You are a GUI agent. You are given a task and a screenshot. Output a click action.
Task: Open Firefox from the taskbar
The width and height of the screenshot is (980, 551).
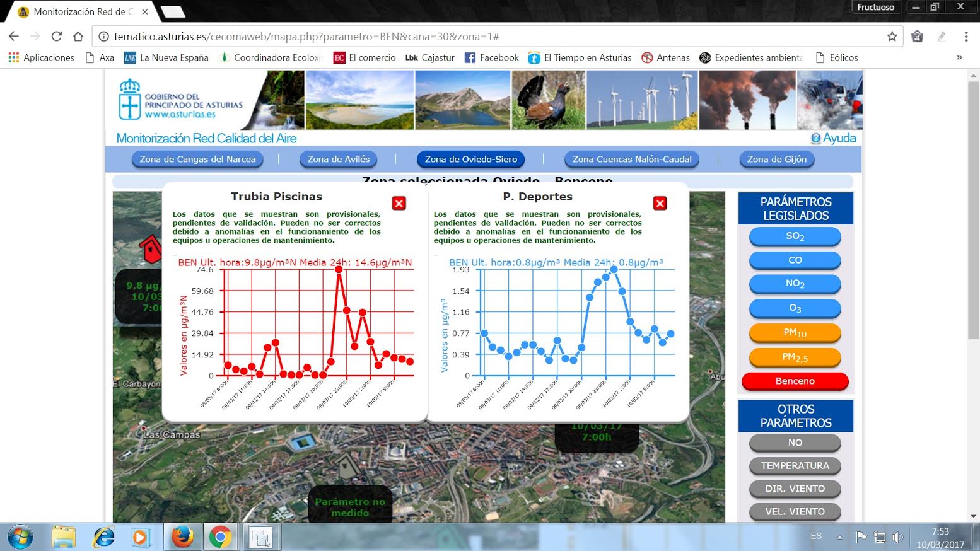tap(183, 537)
